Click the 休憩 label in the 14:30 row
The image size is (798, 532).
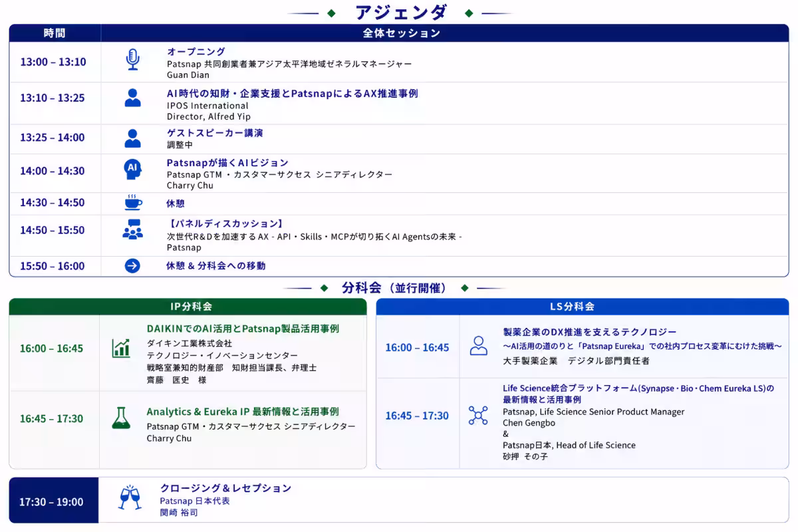[x=176, y=203]
